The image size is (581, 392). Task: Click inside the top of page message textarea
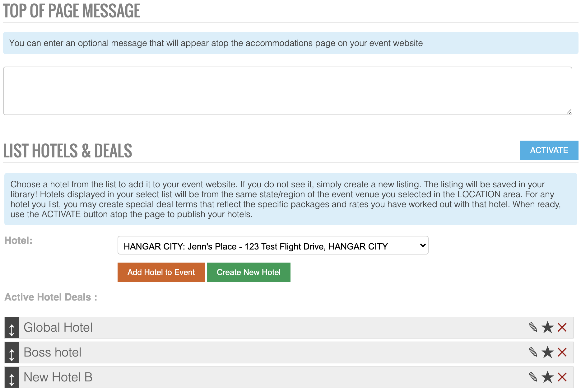(x=288, y=91)
